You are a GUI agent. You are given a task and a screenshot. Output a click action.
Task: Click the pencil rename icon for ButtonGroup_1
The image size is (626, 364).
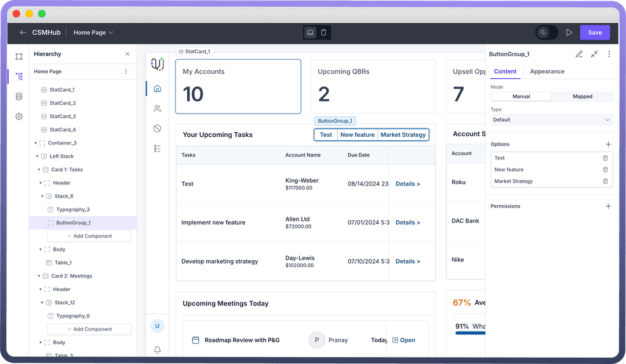[x=579, y=54]
